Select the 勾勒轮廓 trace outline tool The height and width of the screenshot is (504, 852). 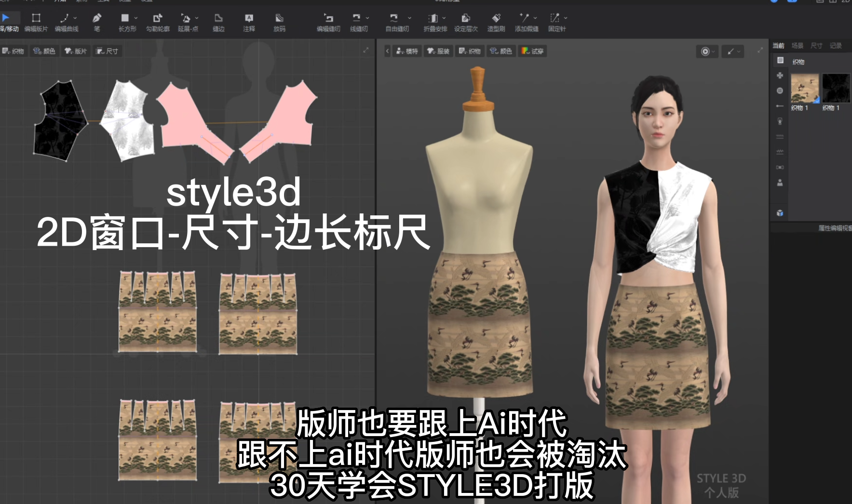[x=158, y=22]
